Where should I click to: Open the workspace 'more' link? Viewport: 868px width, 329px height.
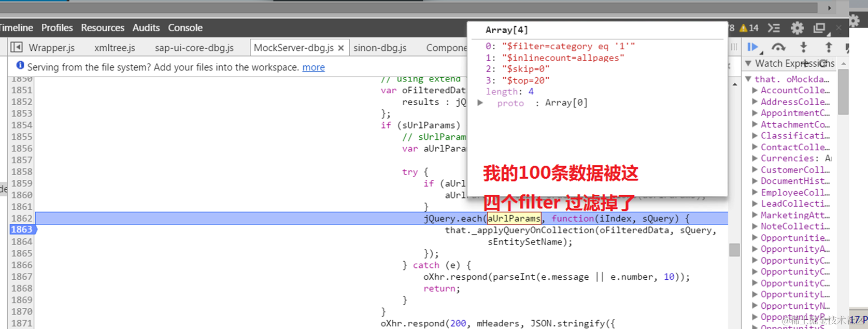[x=314, y=67]
